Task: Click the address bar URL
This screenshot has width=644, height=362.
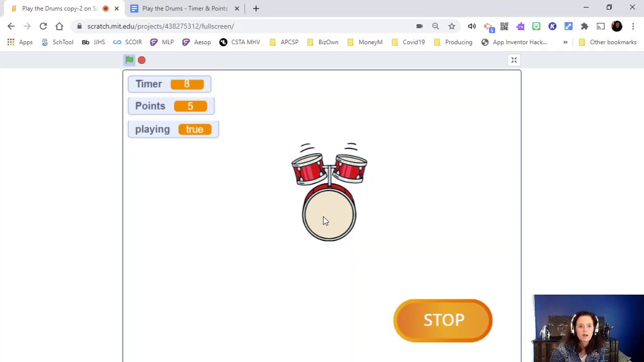Action: pyautogui.click(x=160, y=26)
